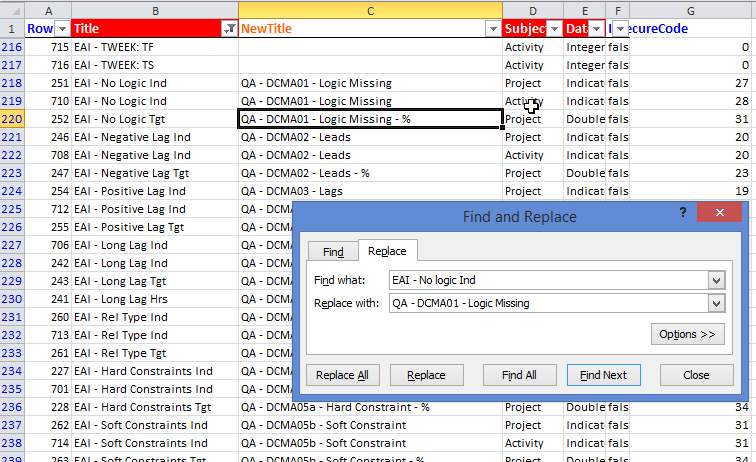Click the Find All button
The width and height of the screenshot is (756, 462).
click(x=518, y=375)
